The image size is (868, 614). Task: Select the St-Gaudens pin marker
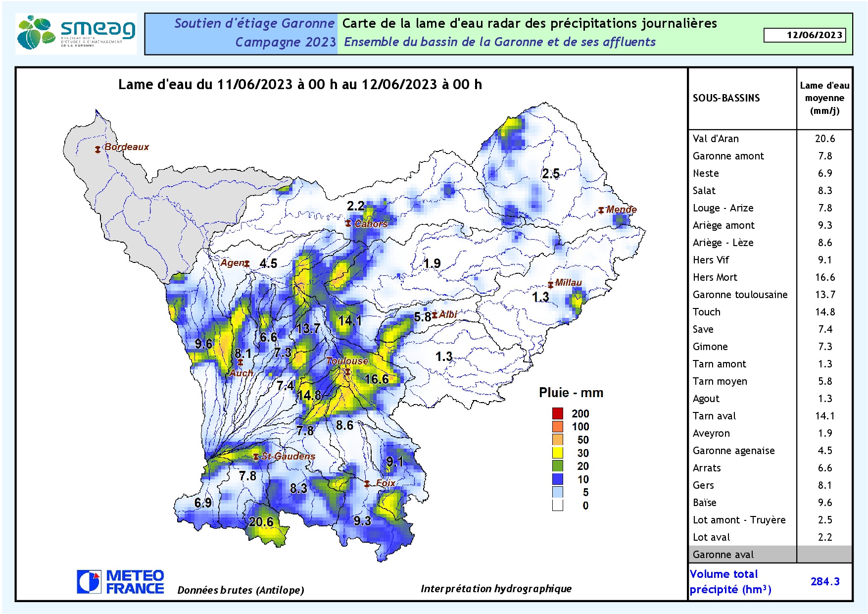point(256,457)
